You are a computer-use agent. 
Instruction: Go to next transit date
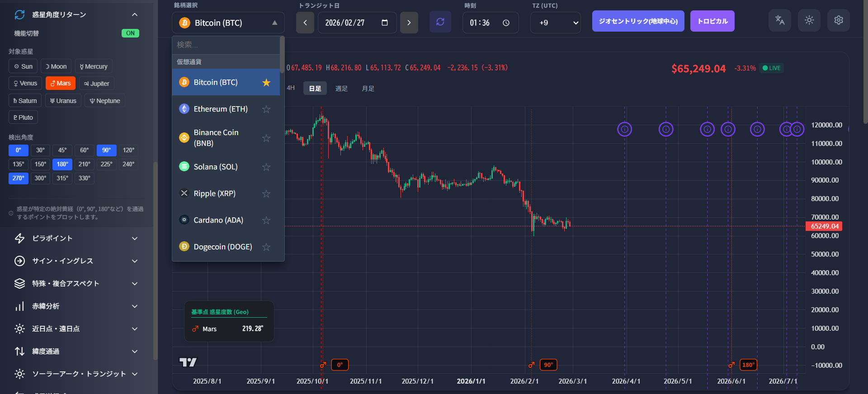[x=409, y=23]
